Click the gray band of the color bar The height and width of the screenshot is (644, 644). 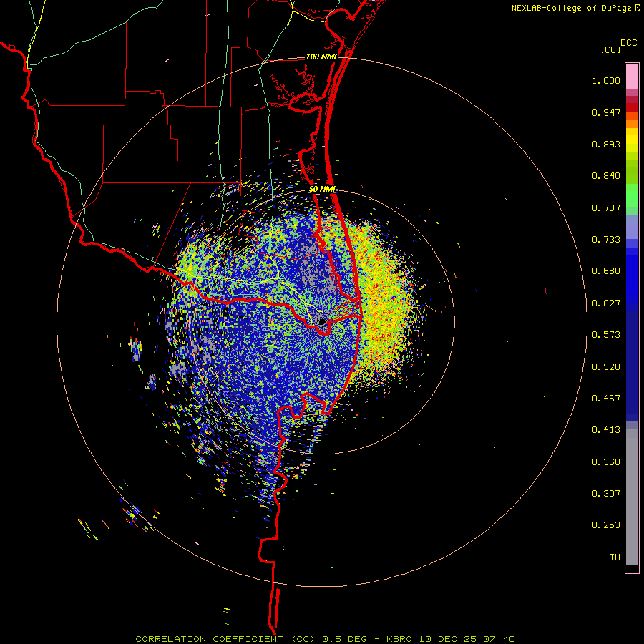[632, 497]
